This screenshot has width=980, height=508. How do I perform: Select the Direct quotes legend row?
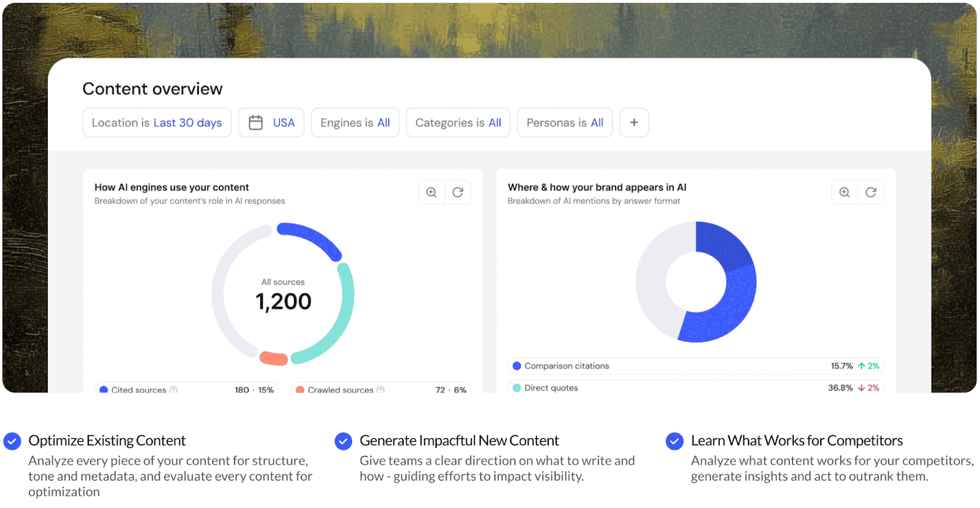pyautogui.click(x=695, y=387)
